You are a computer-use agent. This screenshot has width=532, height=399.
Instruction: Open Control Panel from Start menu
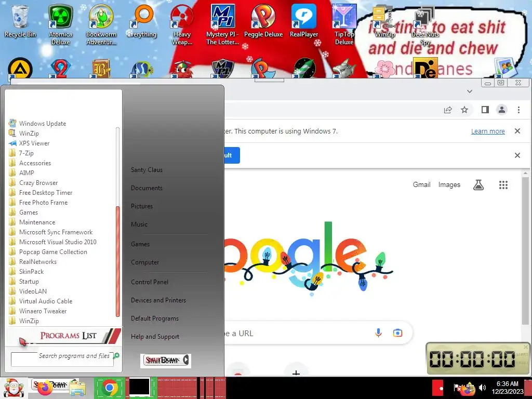[x=150, y=282]
